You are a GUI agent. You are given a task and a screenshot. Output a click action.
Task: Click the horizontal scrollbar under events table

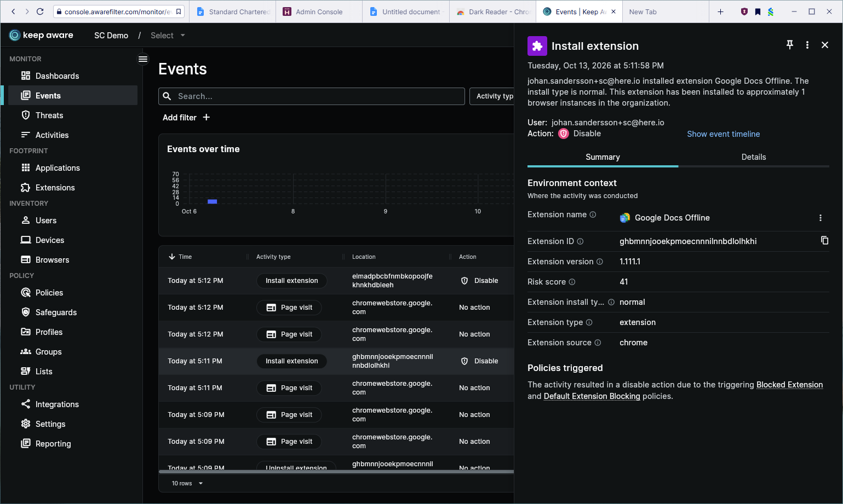336,471
